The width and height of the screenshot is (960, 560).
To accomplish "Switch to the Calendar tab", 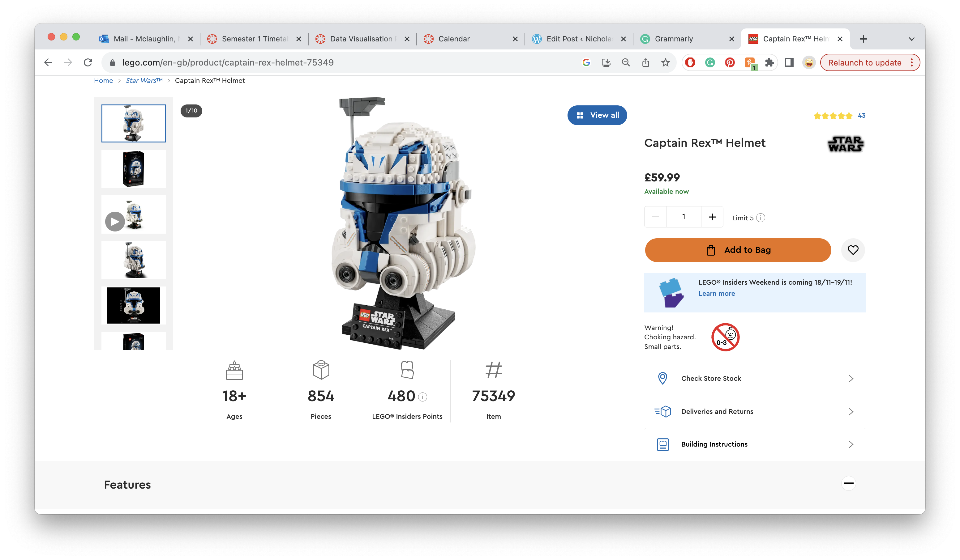I will (x=454, y=39).
